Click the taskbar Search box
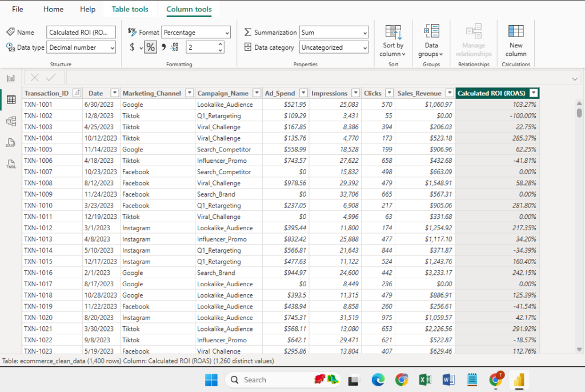 tap(283, 380)
